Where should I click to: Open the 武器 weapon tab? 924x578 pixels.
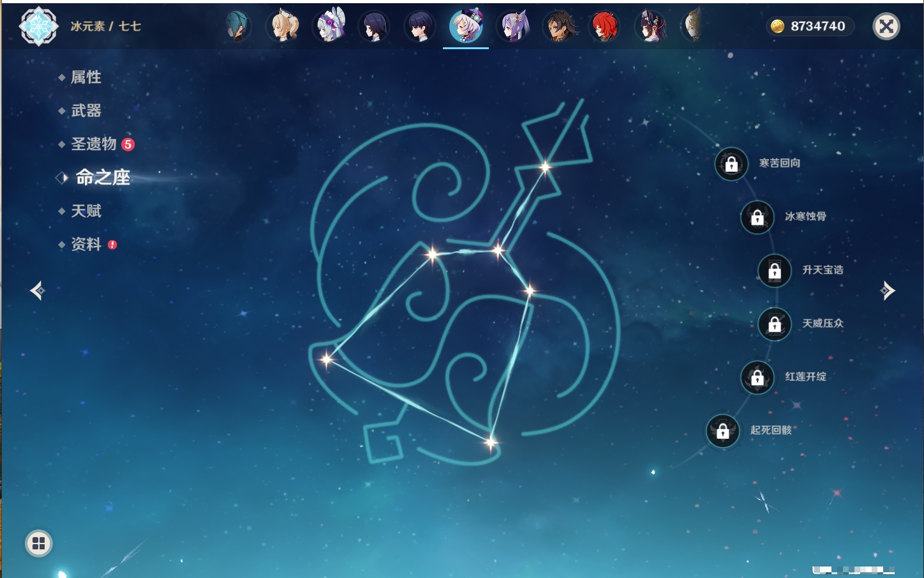pyautogui.click(x=86, y=110)
